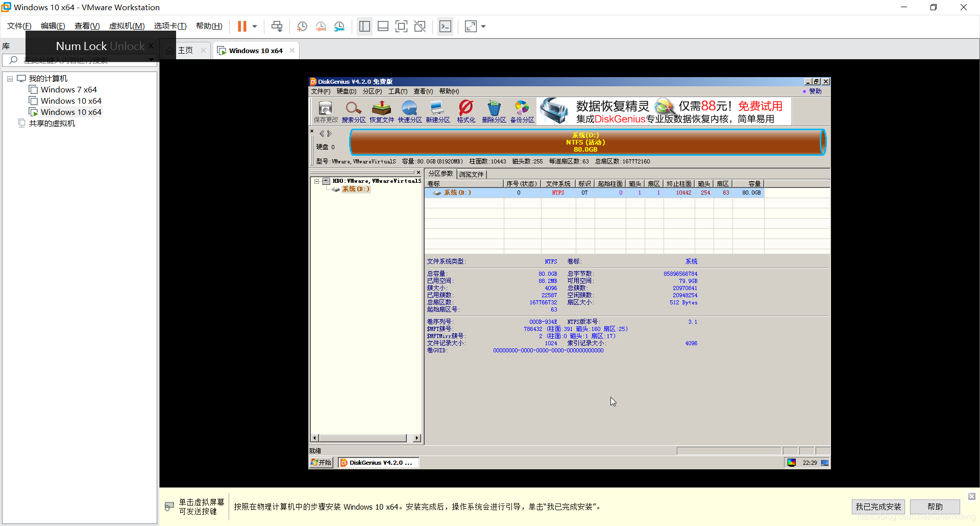This screenshot has width=980, height=526.
Task: Click the library search field
Action: 80,60
